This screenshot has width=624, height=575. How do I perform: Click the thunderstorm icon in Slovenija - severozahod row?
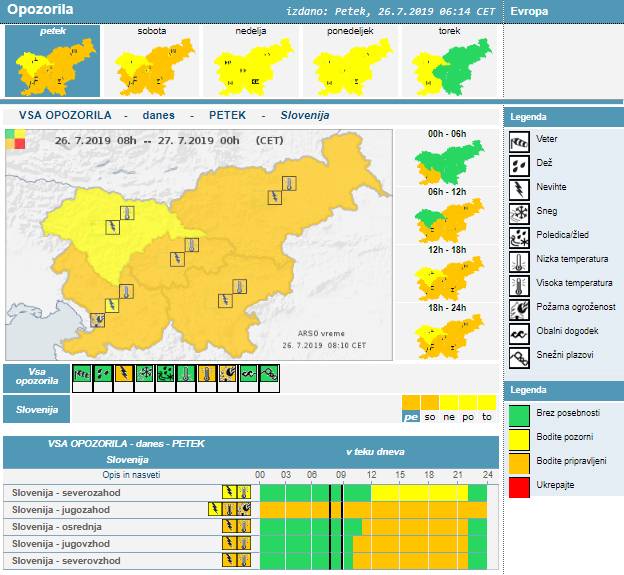click(x=229, y=492)
